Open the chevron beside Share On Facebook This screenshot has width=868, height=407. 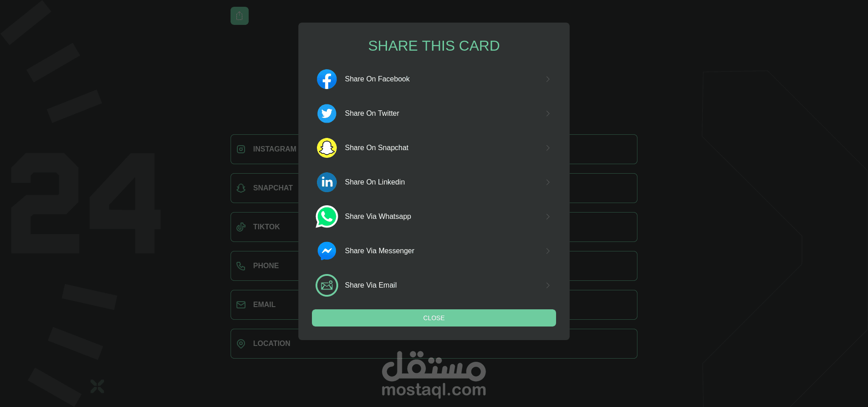pos(548,79)
